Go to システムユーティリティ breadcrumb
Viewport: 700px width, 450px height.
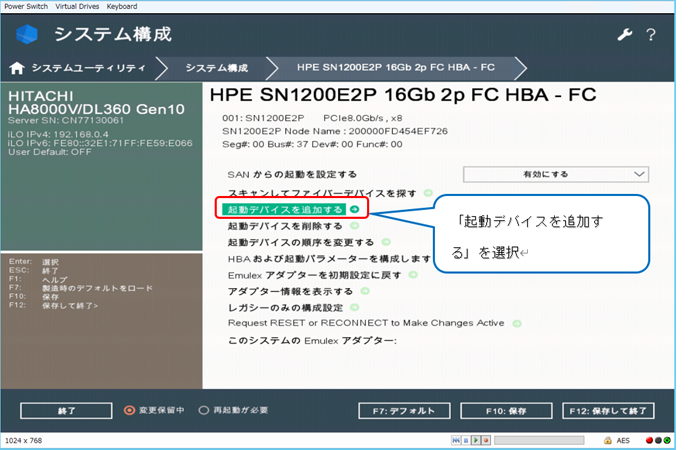tap(88, 68)
